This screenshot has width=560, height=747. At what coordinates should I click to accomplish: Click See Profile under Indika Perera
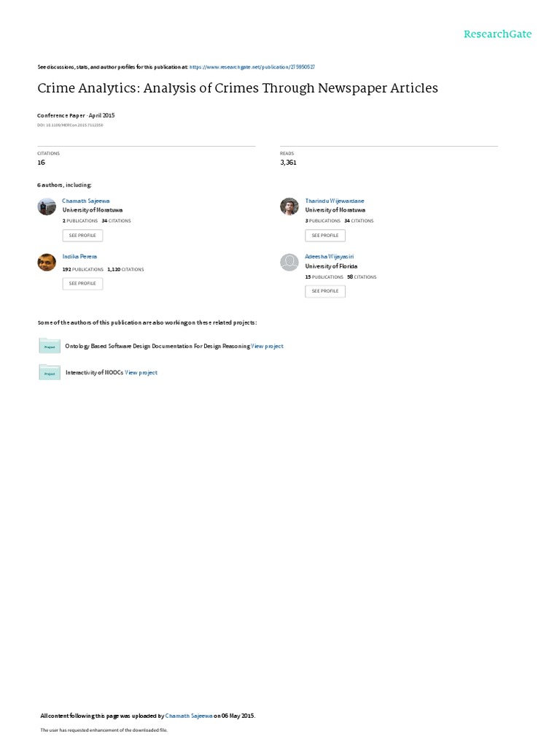click(x=82, y=284)
